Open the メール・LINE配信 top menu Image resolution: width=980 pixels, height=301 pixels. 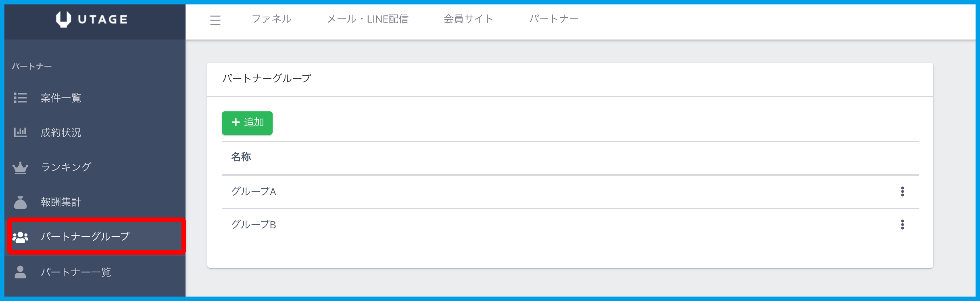(367, 19)
